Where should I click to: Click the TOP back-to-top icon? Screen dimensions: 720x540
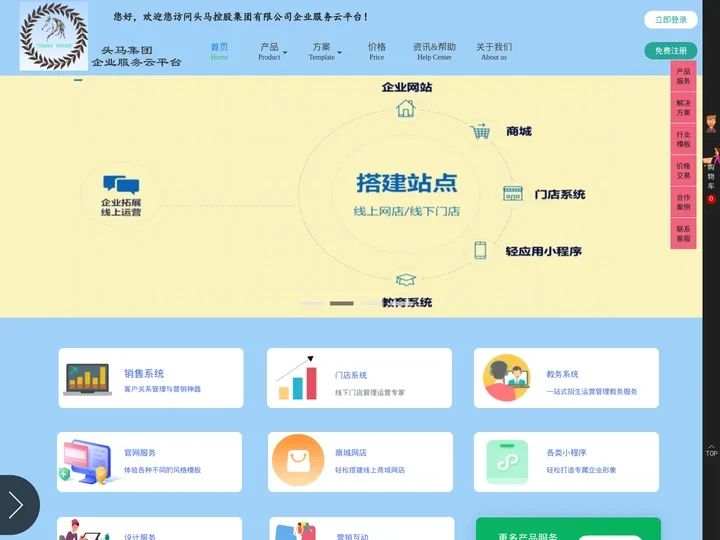711,450
